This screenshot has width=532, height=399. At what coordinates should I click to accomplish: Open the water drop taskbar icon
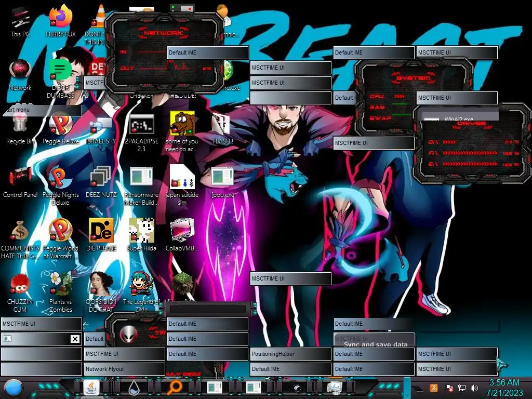pyautogui.click(x=134, y=388)
